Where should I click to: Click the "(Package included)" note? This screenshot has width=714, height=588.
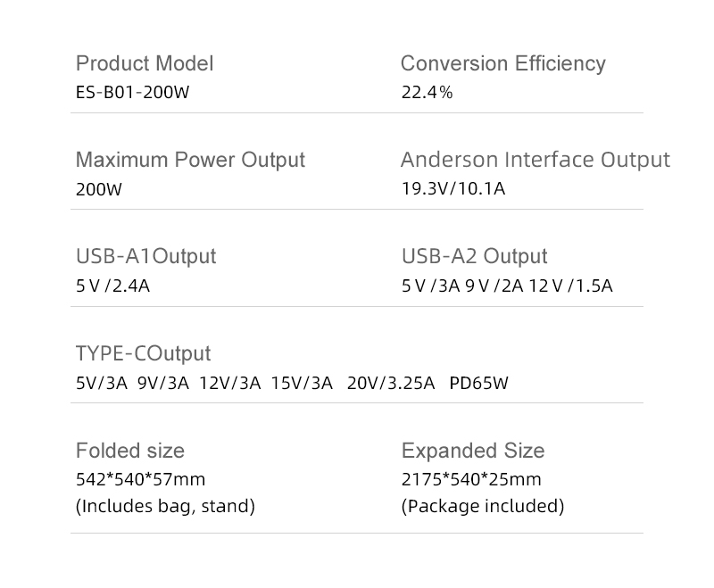click(x=483, y=507)
